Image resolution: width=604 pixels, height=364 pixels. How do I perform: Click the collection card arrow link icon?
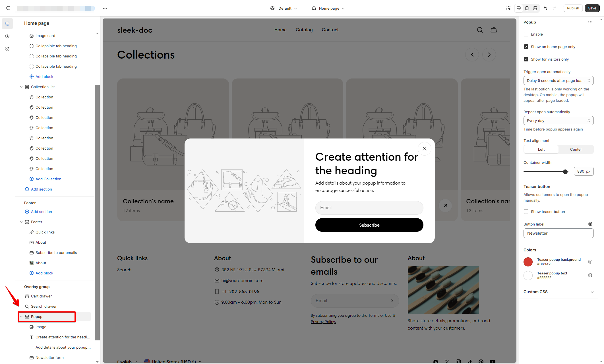445,205
